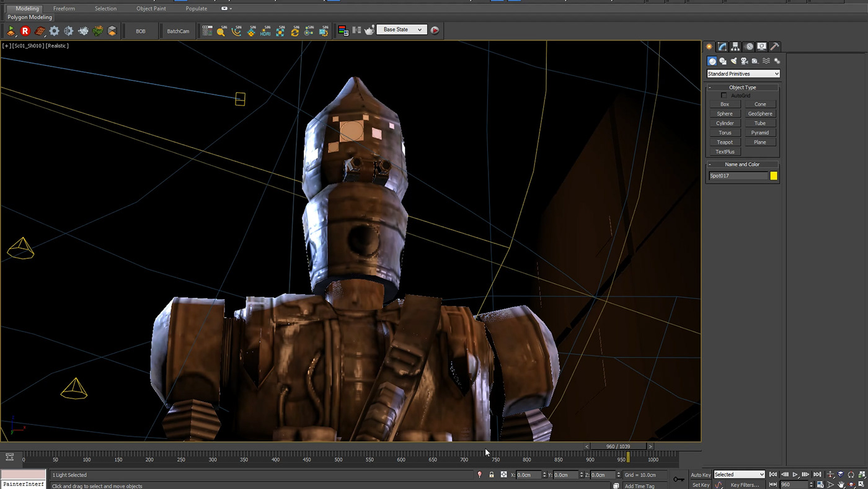
Task: Open the Hierarchy panel tab icon
Action: click(735, 47)
